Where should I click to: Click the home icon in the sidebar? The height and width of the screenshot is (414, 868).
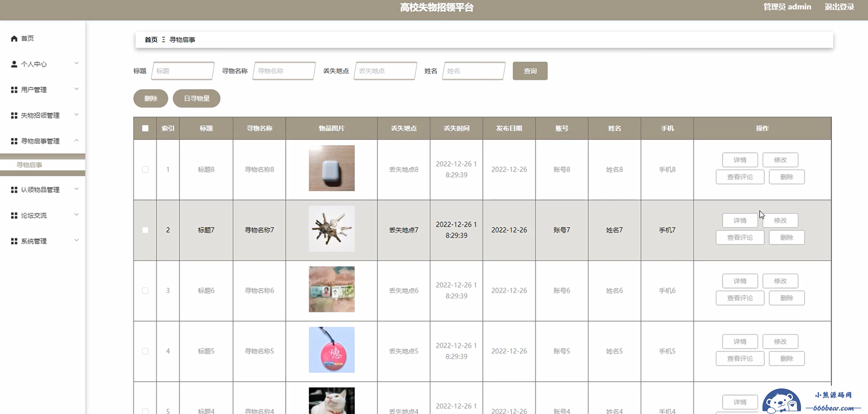pos(14,38)
